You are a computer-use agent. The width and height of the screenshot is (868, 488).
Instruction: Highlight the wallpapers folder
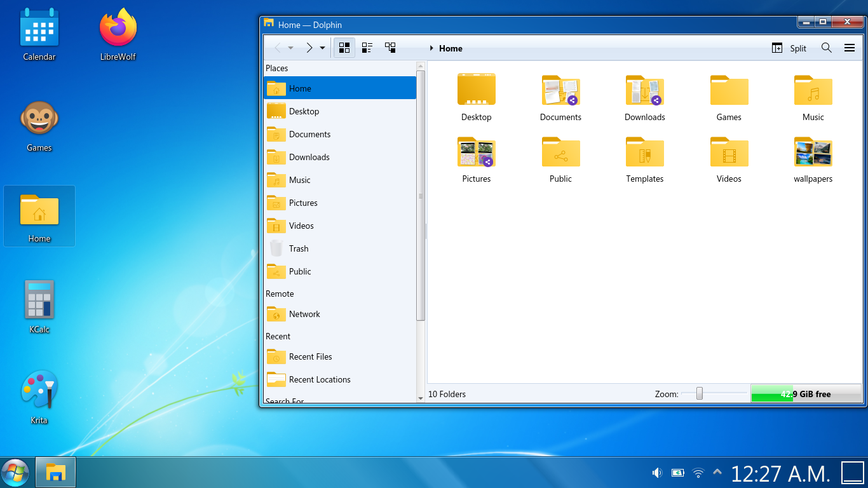pos(813,159)
